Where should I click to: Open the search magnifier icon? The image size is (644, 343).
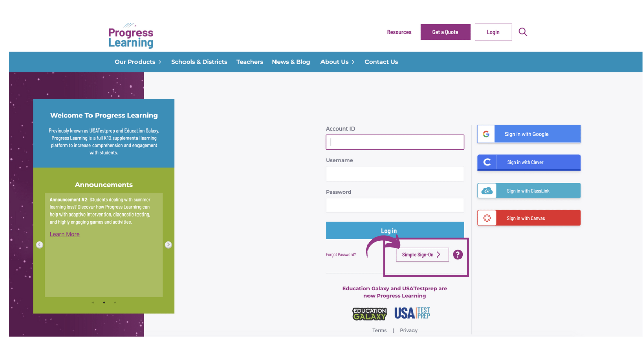[x=523, y=32]
